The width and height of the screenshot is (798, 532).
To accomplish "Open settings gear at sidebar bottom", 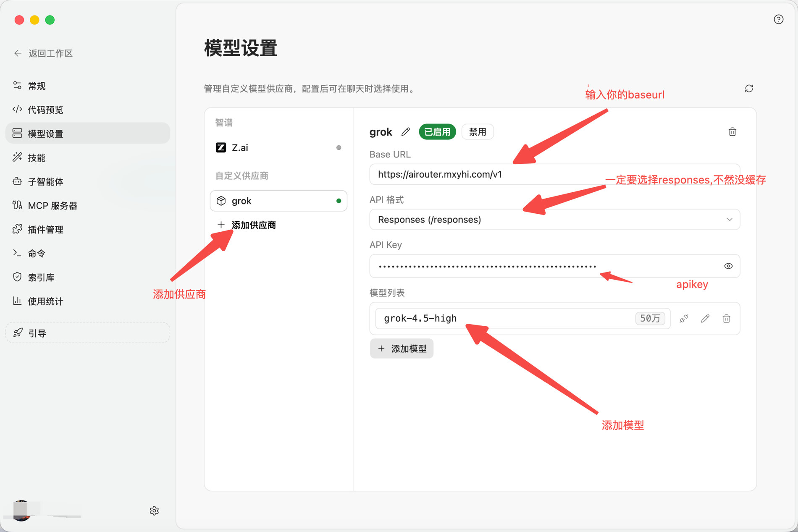I will (154, 511).
